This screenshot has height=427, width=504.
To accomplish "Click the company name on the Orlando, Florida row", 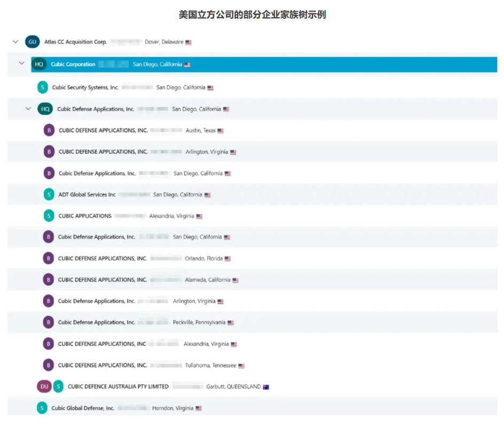I will click(103, 258).
